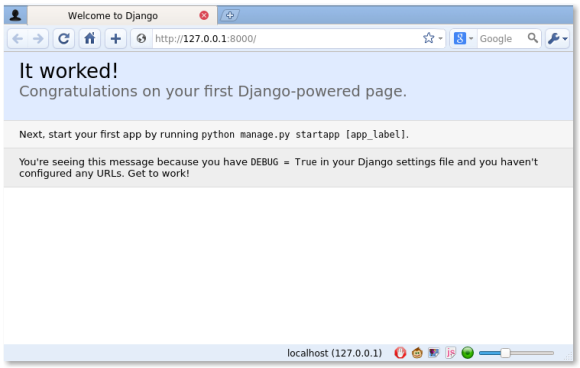Click the colorful picture status bar icon

[434, 352]
